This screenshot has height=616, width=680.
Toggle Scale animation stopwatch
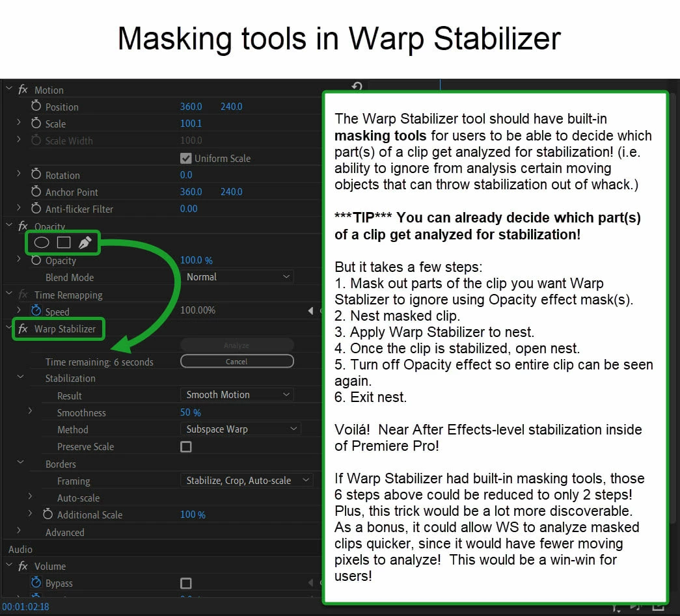36,123
